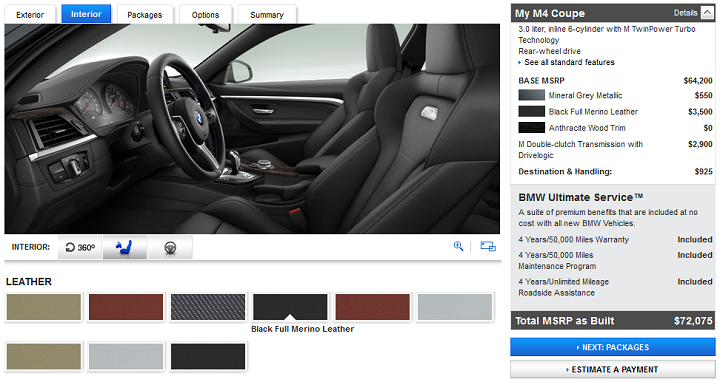Click the Estimate a Payment button
This screenshot has height=382, width=720.
point(613,369)
